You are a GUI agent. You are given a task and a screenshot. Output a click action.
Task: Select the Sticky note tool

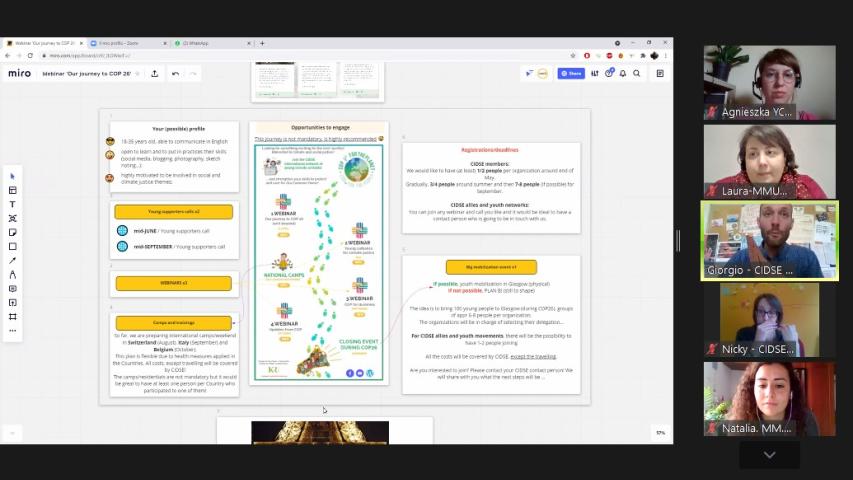[x=13, y=232]
